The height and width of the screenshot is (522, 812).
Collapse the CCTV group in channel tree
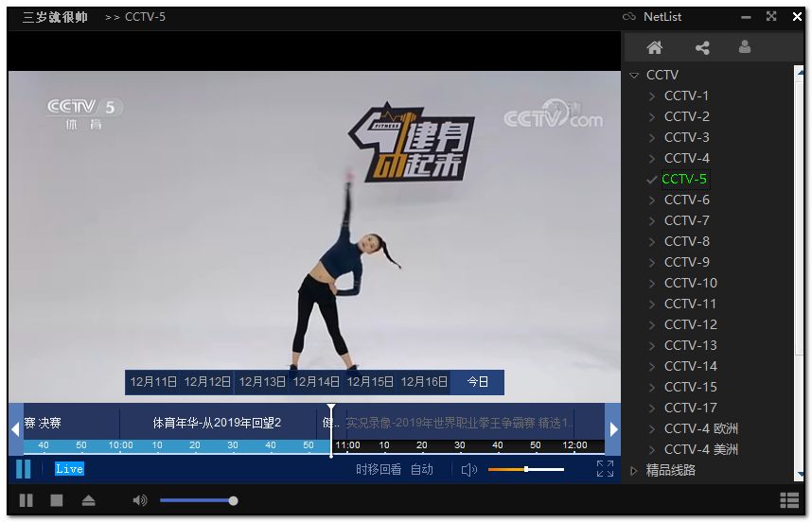coord(634,76)
